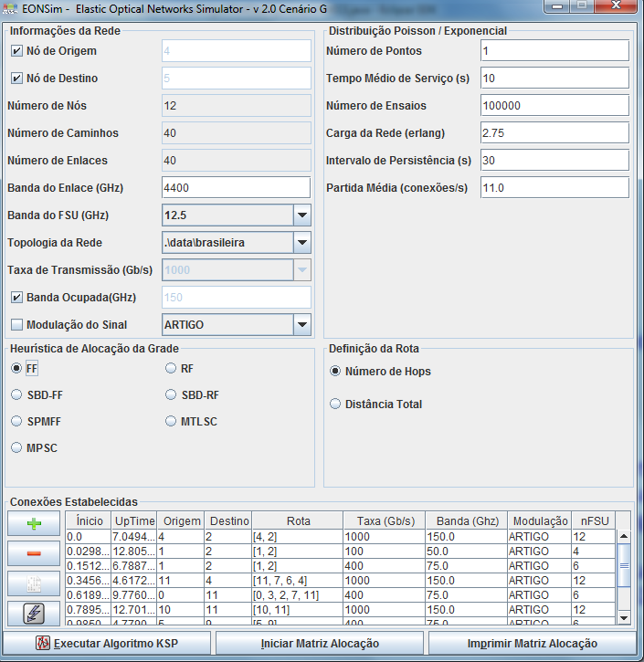The width and height of the screenshot is (644, 662).
Task: Click the Destino column header
Action: tap(228, 521)
